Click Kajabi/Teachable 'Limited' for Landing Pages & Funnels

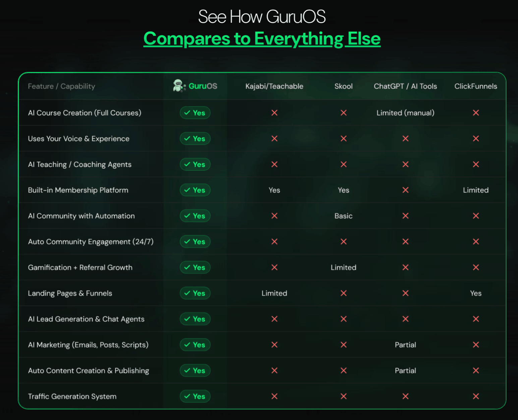pos(274,293)
